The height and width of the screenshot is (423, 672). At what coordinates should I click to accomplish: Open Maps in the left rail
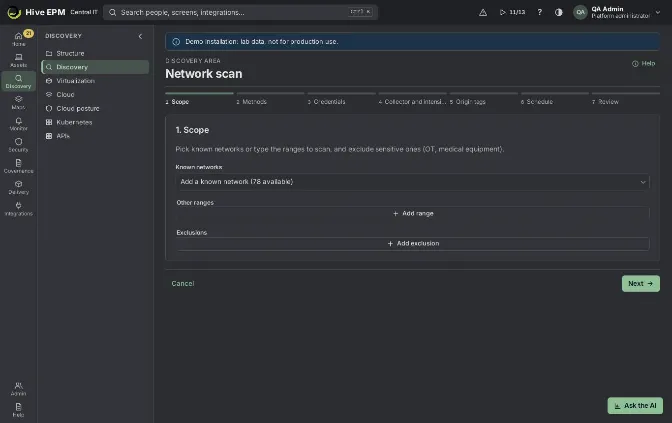click(x=18, y=102)
